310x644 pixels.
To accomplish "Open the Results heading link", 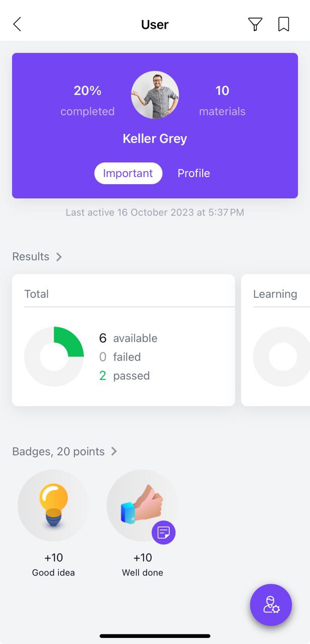I will tap(31, 257).
